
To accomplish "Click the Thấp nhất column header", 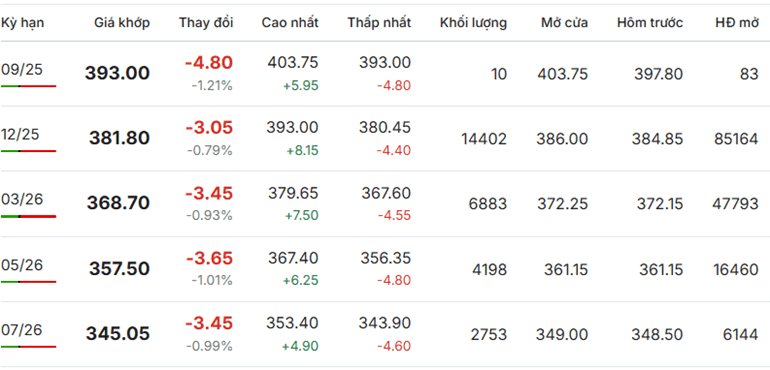I will coord(379,23).
